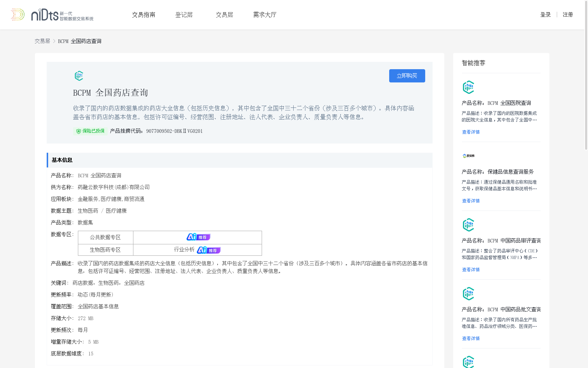Click the title 产品名称: BCPM 全国医院查询
Screen dimensions: 588x368
pyautogui.click(x=496, y=103)
